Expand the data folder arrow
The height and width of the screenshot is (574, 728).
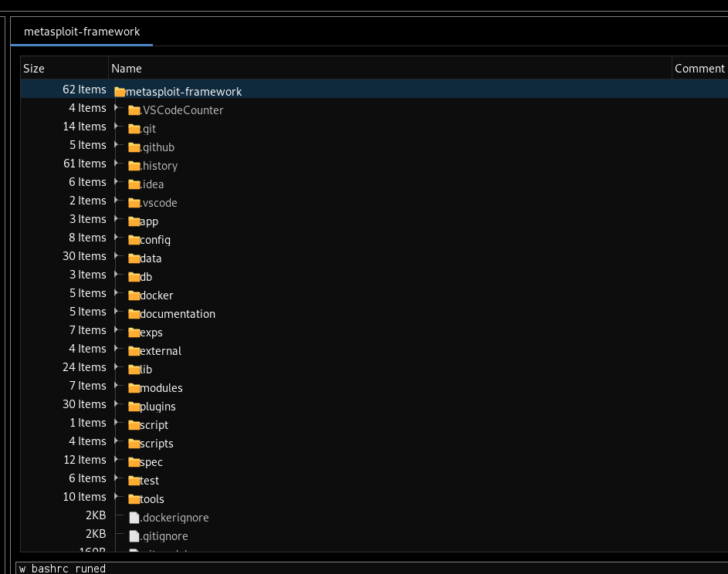(x=116, y=255)
